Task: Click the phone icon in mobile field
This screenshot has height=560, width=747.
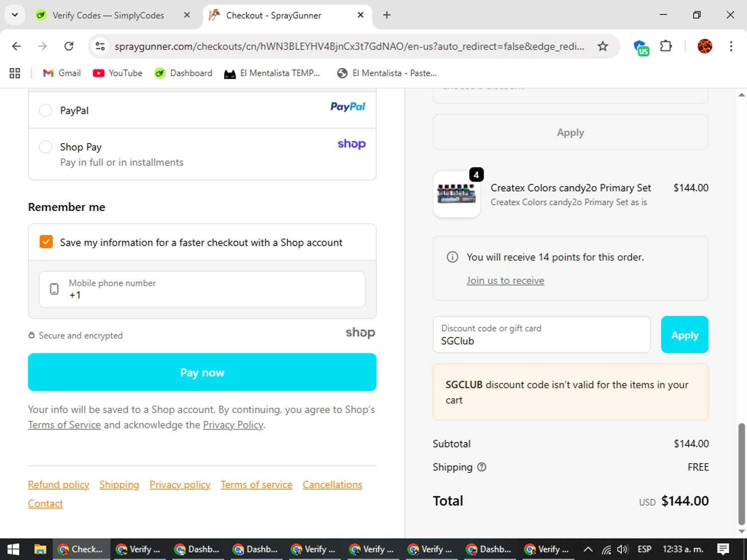Action: [54, 289]
